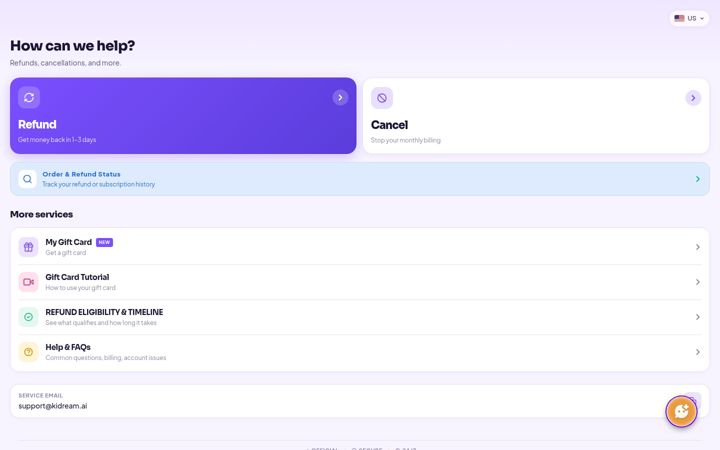720x450 pixels.
Task: Click 'Track your refund or subscription history' text
Action: click(99, 184)
